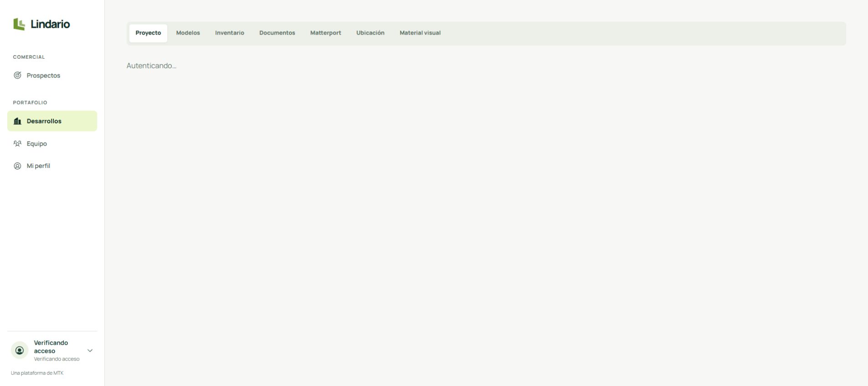Open the Mi perfil page

tap(52, 166)
